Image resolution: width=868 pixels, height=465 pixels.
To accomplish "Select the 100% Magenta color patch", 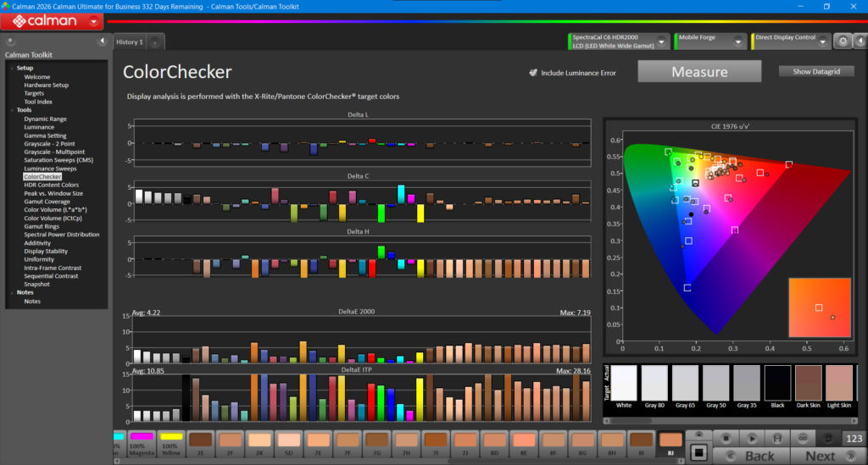I will point(142,444).
